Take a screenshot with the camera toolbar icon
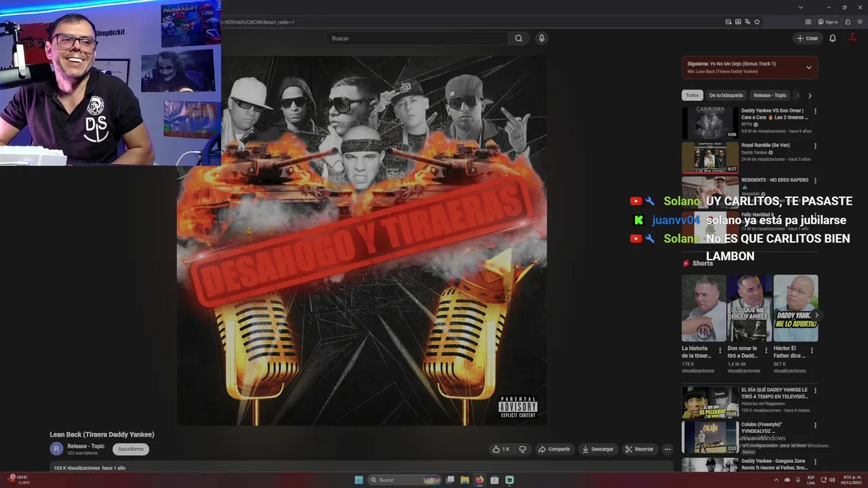 pos(808,22)
